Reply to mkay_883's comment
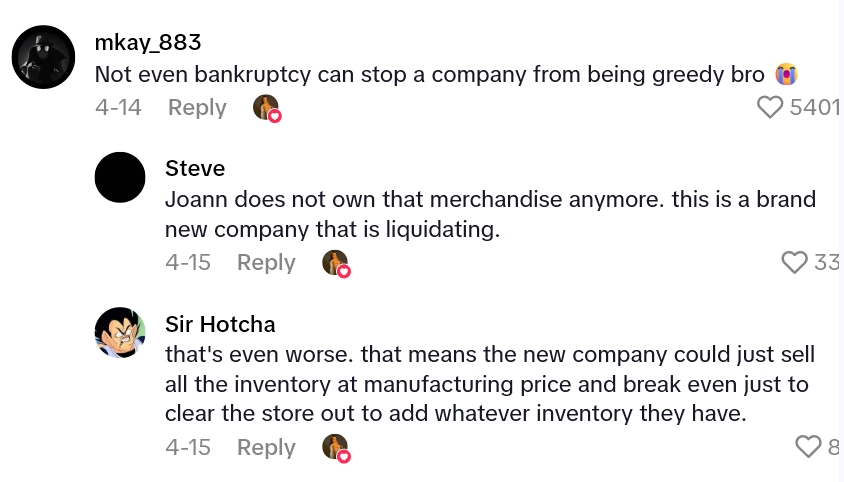The width and height of the screenshot is (844, 482). [197, 107]
